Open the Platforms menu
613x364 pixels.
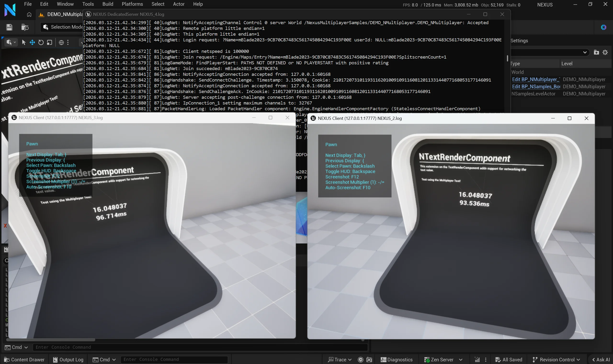(132, 4)
